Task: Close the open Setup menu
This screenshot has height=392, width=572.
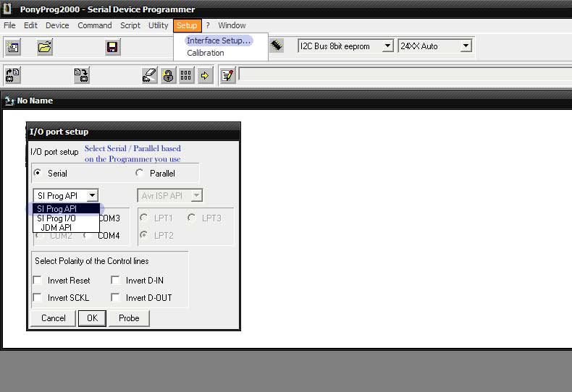Action: coord(187,25)
